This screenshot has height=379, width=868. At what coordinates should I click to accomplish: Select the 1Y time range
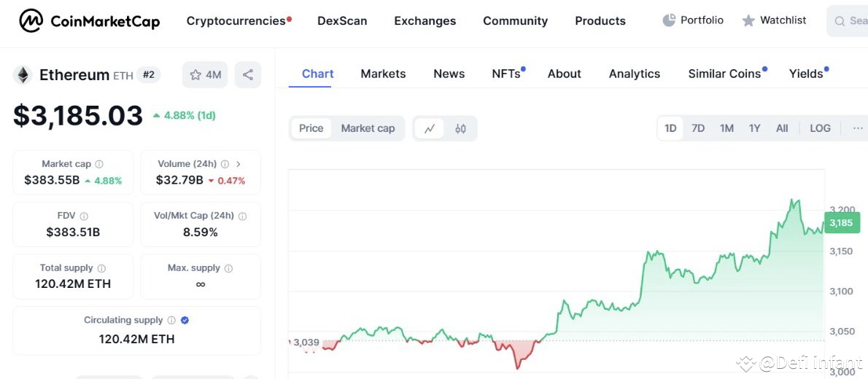point(754,128)
